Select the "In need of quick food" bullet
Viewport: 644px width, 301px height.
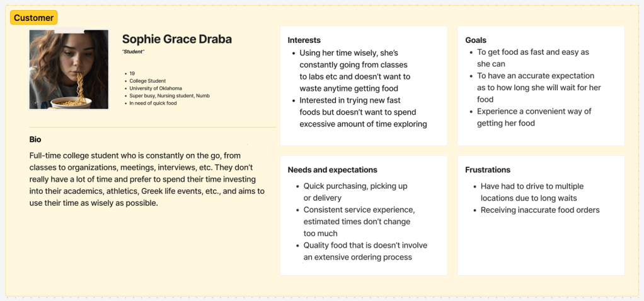coord(153,103)
